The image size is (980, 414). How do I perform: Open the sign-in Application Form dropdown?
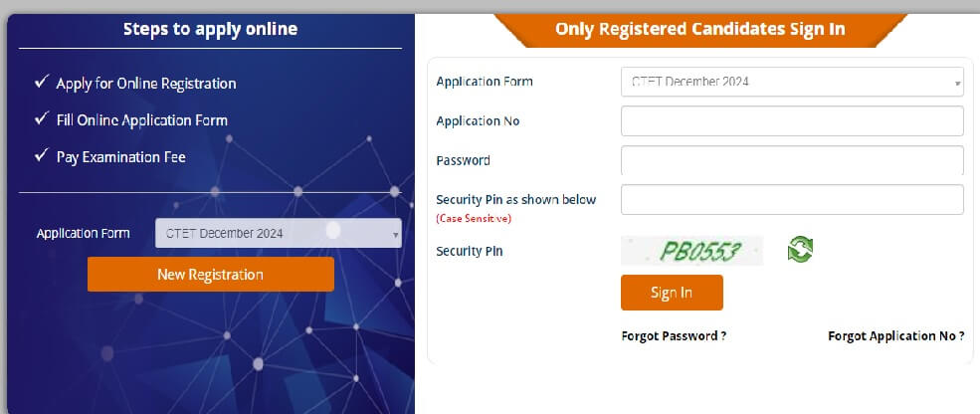[x=791, y=82]
